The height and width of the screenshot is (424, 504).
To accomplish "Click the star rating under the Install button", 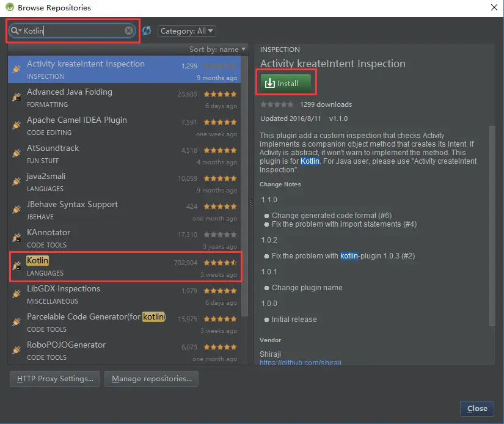I will 277,104.
